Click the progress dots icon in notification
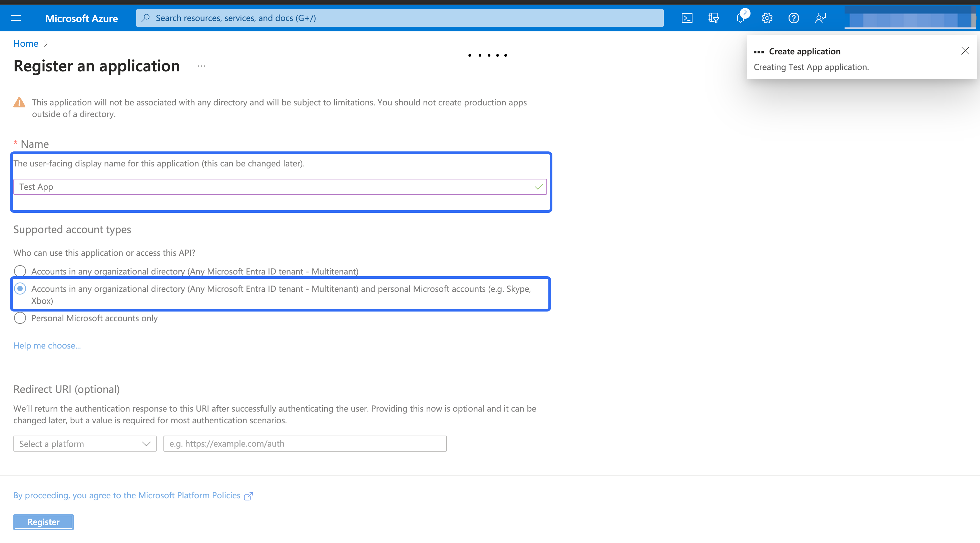The width and height of the screenshot is (980, 543). pyautogui.click(x=759, y=52)
